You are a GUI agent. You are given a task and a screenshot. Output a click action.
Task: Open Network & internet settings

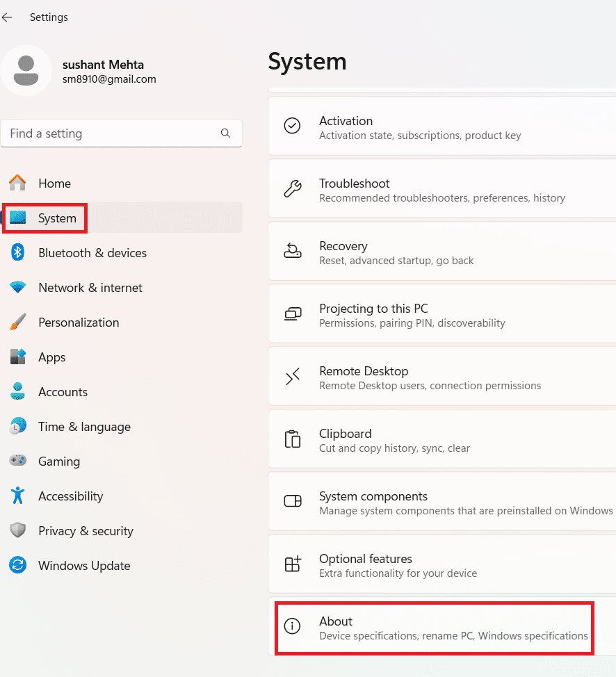pyautogui.click(x=90, y=288)
